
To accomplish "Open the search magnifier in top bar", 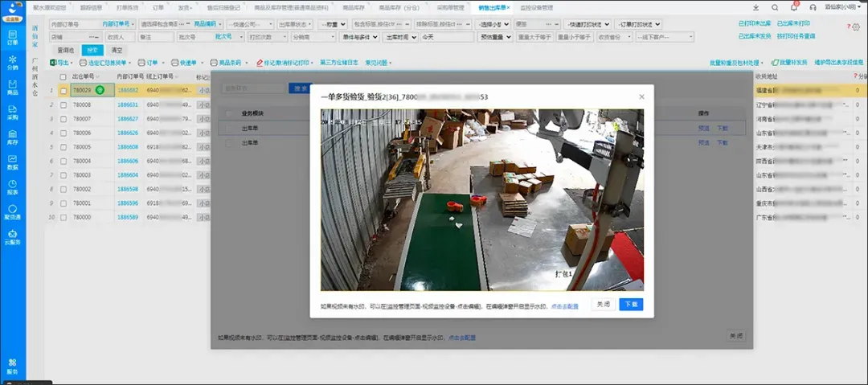I will point(775,7).
